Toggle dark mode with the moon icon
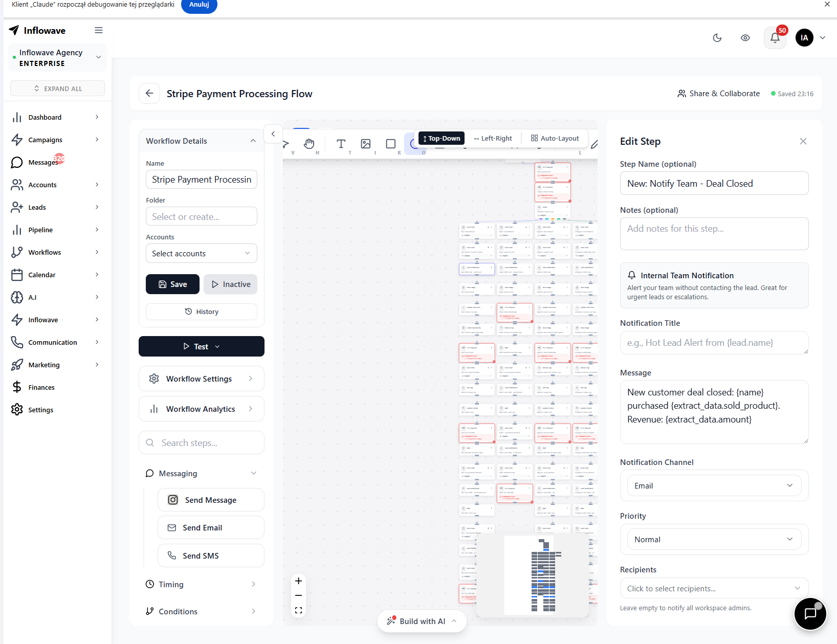The width and height of the screenshot is (837, 644). [x=717, y=38]
